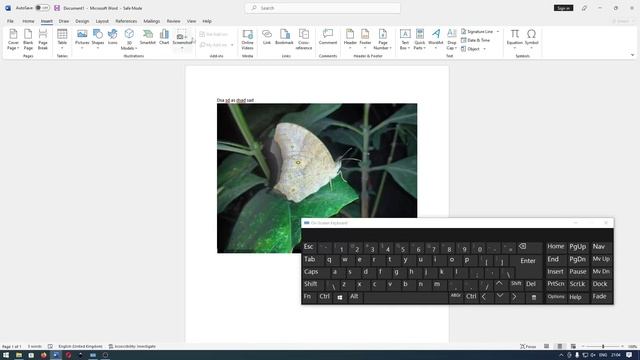Toggle the AutoSave switch
This screenshot has width=640, height=360.
click(42, 8)
